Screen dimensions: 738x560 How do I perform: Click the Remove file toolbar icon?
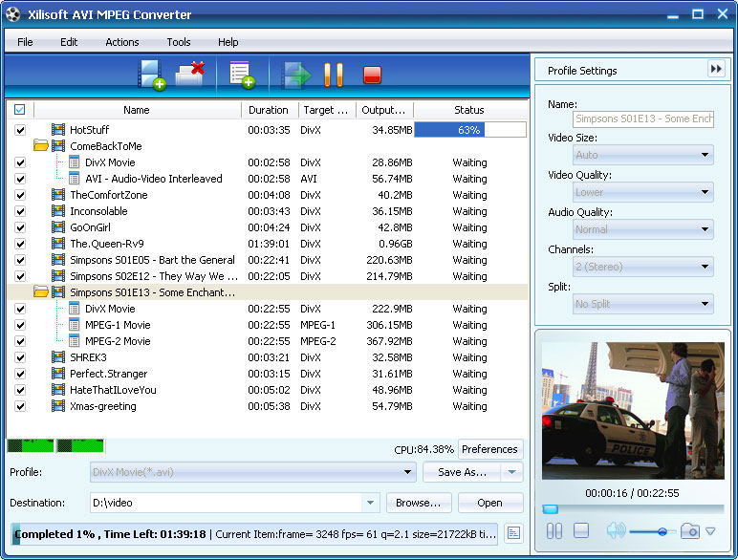coord(189,74)
